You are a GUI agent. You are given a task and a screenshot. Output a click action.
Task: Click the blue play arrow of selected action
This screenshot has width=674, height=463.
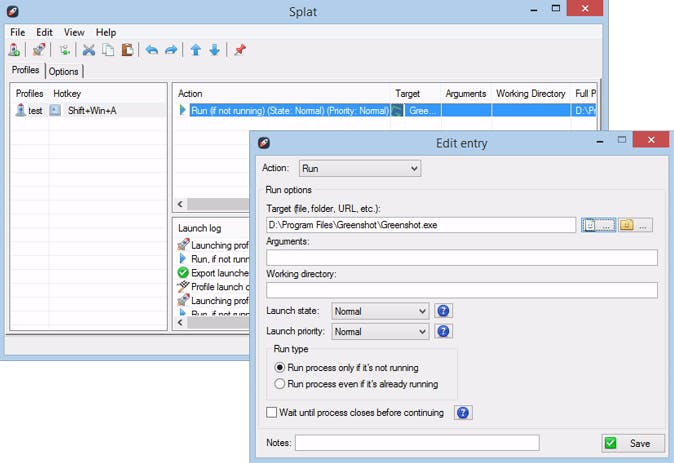pyautogui.click(x=183, y=110)
